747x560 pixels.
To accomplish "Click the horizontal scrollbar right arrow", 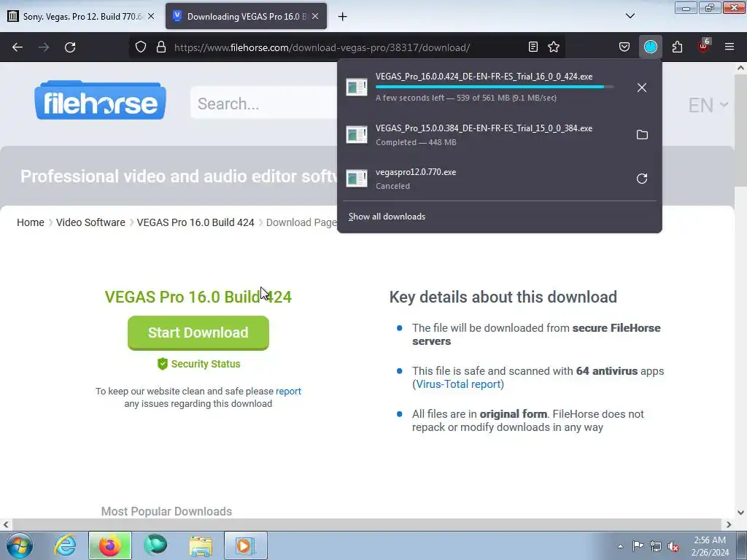I will (729, 524).
